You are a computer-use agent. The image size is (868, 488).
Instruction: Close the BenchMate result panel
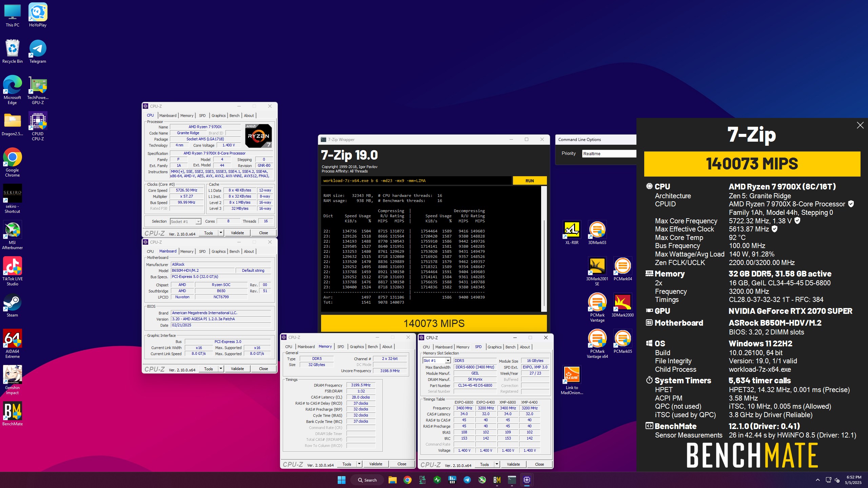point(860,125)
